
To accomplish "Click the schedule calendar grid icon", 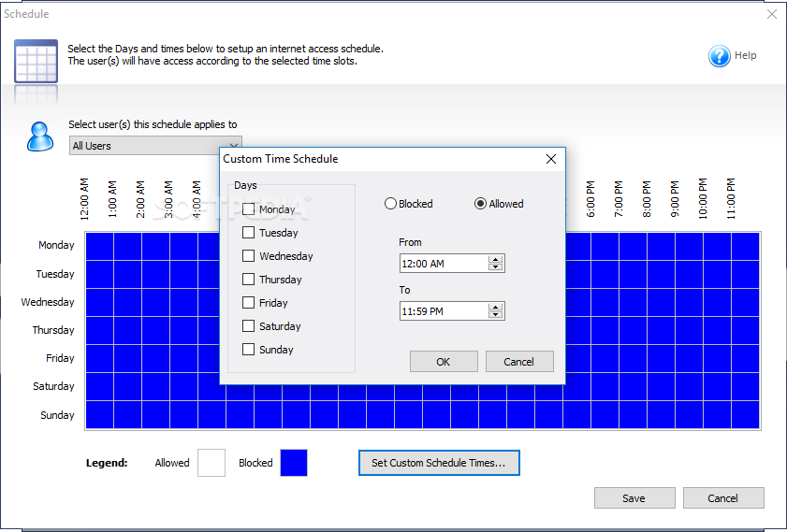I will [x=36, y=61].
